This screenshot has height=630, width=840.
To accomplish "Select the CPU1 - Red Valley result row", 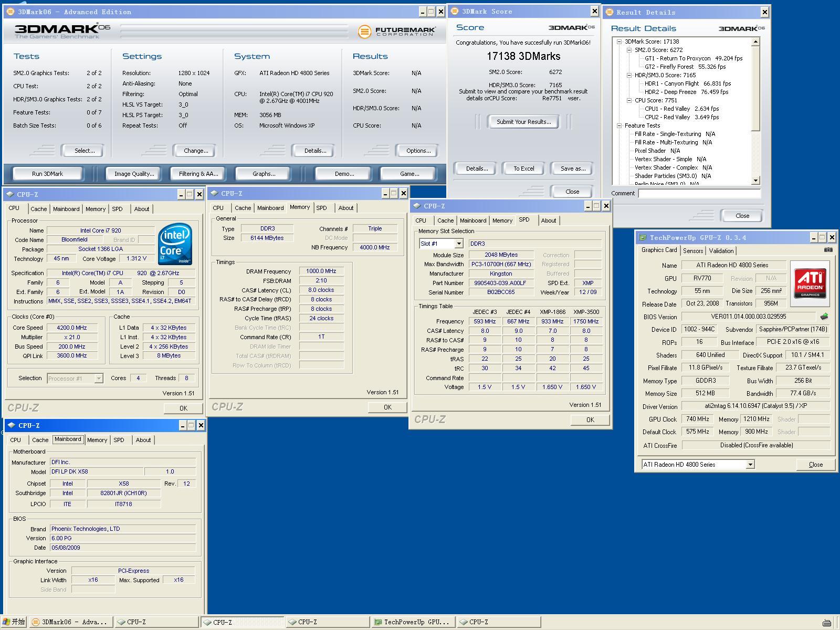I will tap(681, 109).
